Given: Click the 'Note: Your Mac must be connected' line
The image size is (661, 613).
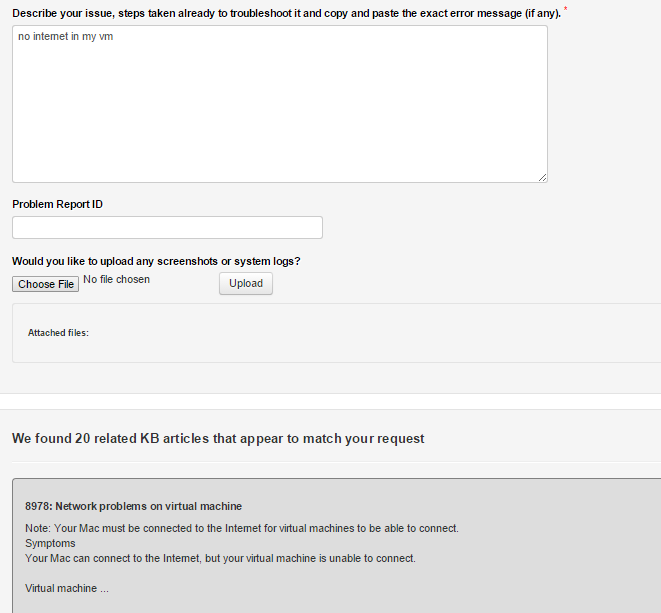Looking at the screenshot, I should pyautogui.click(x=241, y=528).
